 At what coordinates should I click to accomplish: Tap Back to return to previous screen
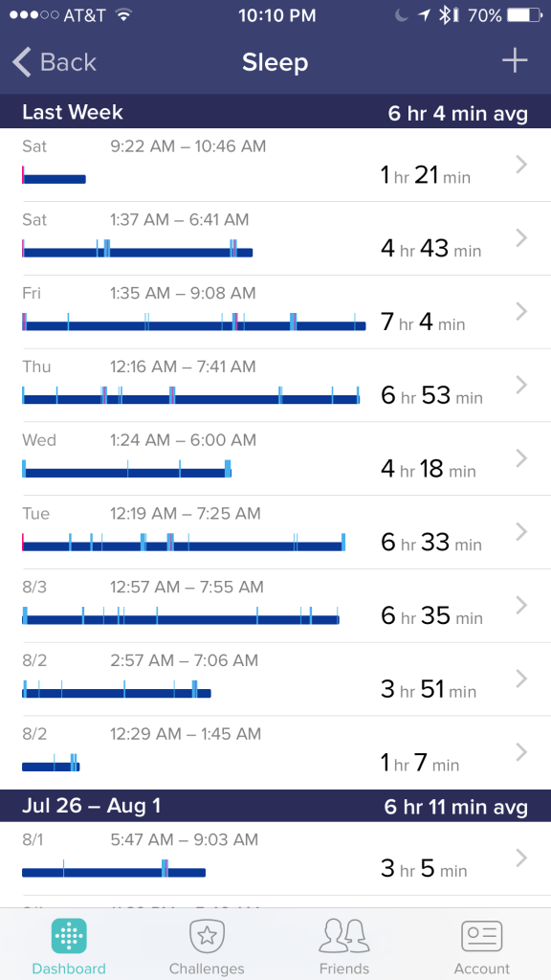click(x=55, y=62)
